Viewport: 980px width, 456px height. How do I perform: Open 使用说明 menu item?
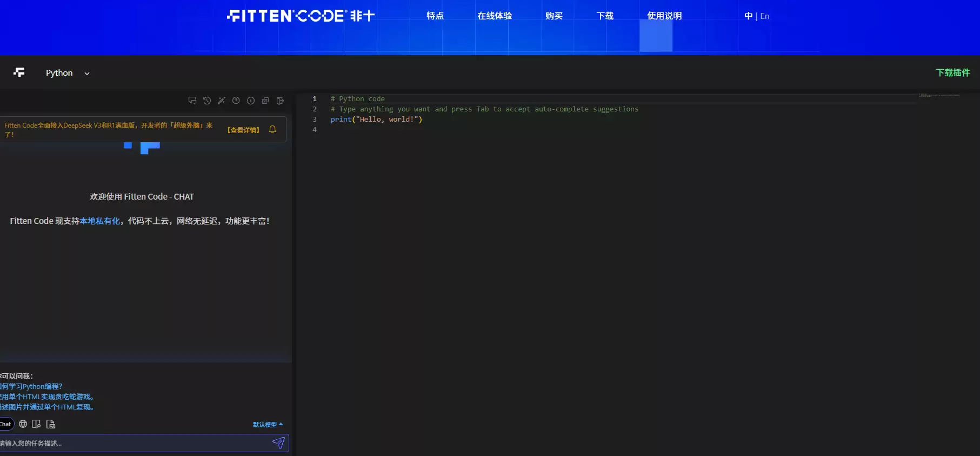coord(664,16)
